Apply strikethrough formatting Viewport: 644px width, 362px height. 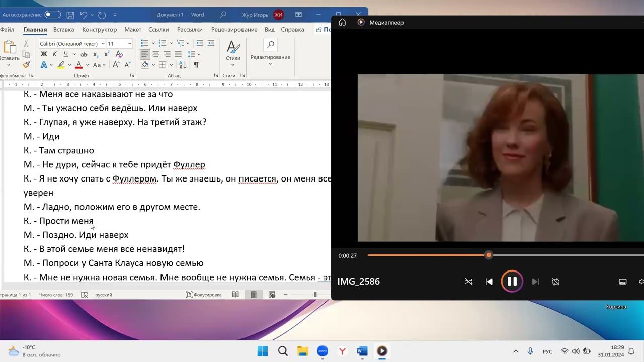(84, 54)
